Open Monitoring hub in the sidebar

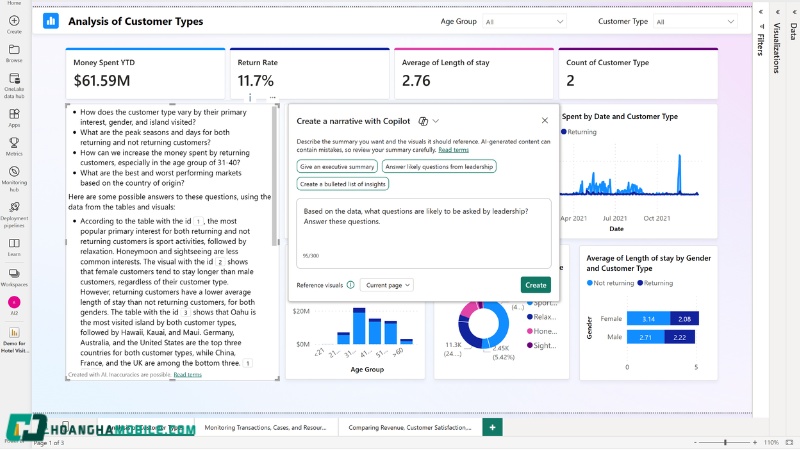coord(14,173)
